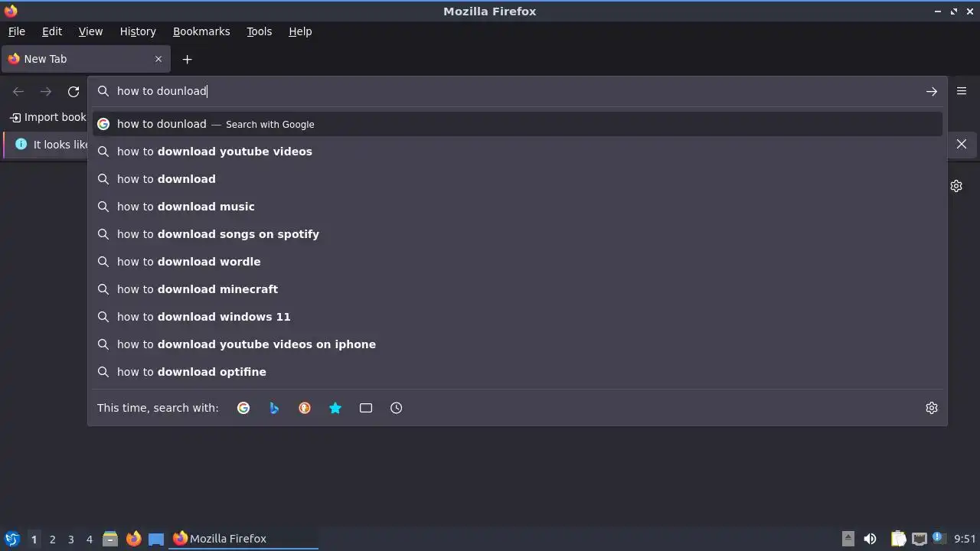Search with DuckDuckGo one-off icon
This screenshot has width=980, height=551.
[305, 408]
